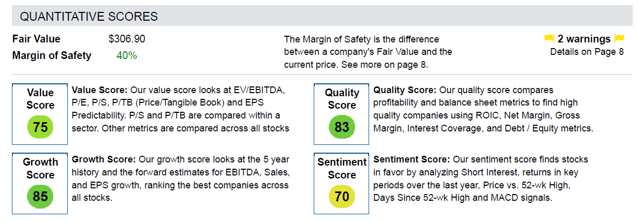The height and width of the screenshot is (222, 644).
Task: Click the left yellow warning flag icon
Action: coord(549,39)
